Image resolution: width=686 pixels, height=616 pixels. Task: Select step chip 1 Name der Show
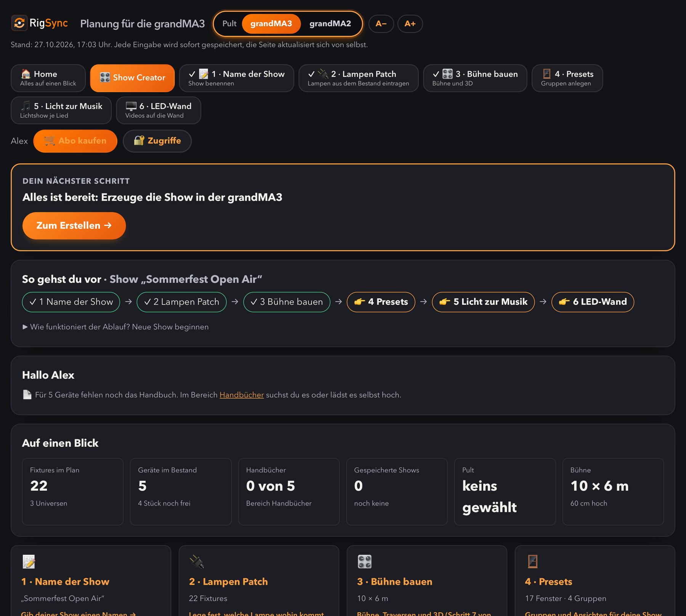click(x=71, y=302)
